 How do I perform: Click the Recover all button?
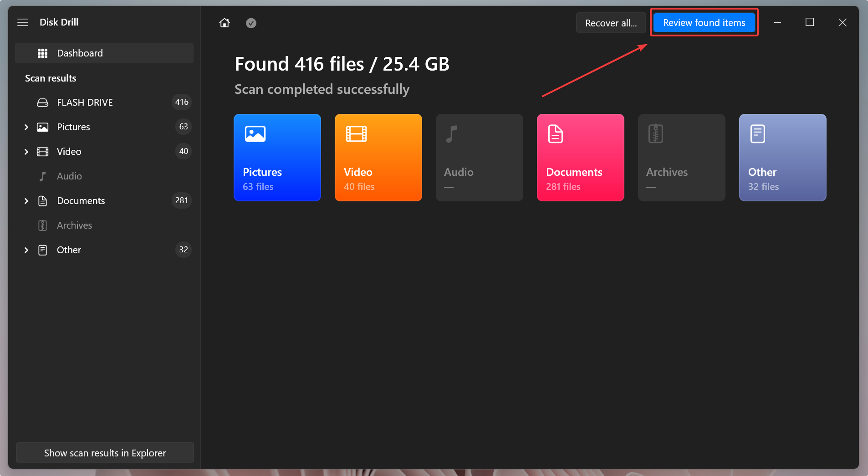coord(611,23)
